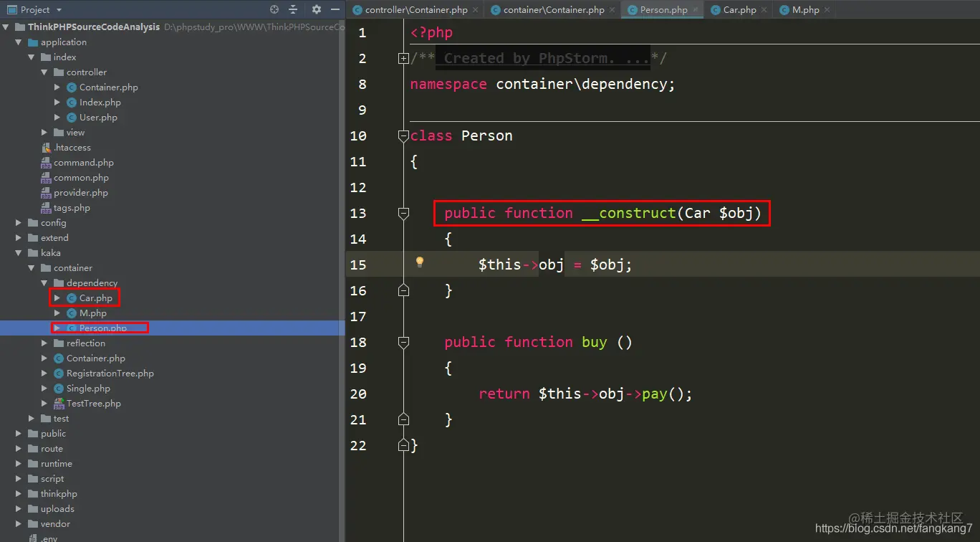Expand the runtime folder
980x542 pixels.
[19, 464]
